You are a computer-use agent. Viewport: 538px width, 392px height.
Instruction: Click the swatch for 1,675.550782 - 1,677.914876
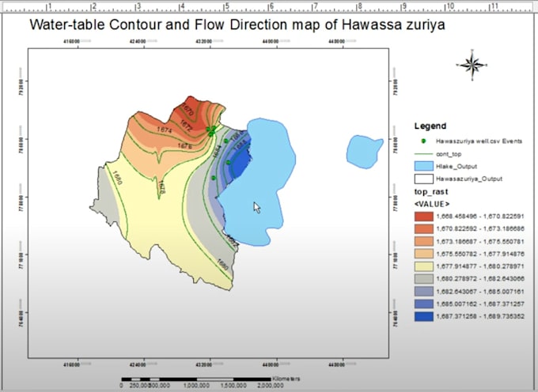point(423,254)
